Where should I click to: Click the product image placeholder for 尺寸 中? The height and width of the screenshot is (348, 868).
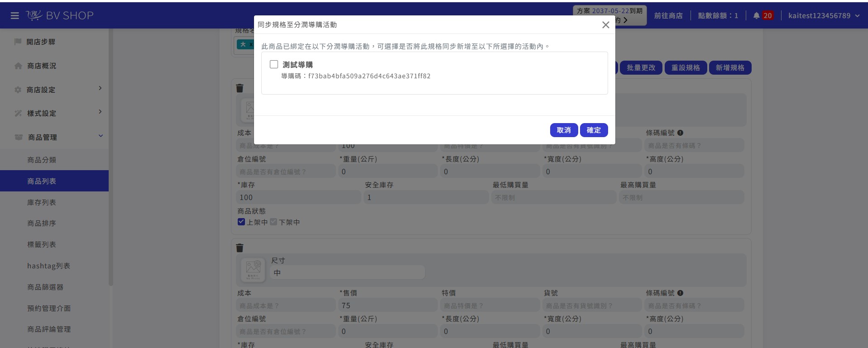click(253, 270)
